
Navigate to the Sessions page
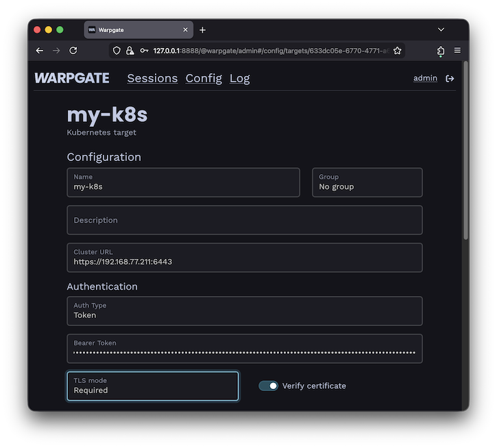click(152, 78)
